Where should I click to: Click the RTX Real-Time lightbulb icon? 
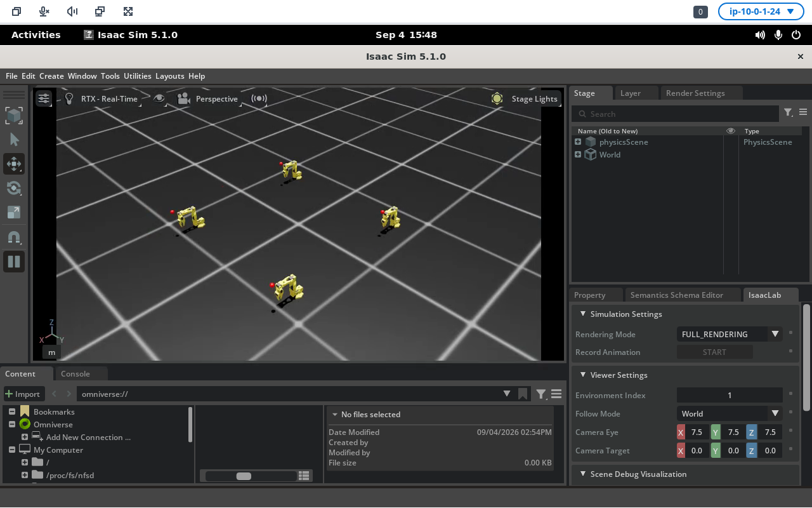pyautogui.click(x=69, y=98)
